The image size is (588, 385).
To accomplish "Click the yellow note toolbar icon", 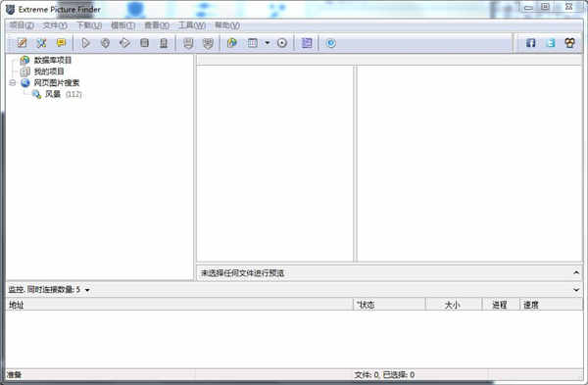I will click(x=61, y=43).
